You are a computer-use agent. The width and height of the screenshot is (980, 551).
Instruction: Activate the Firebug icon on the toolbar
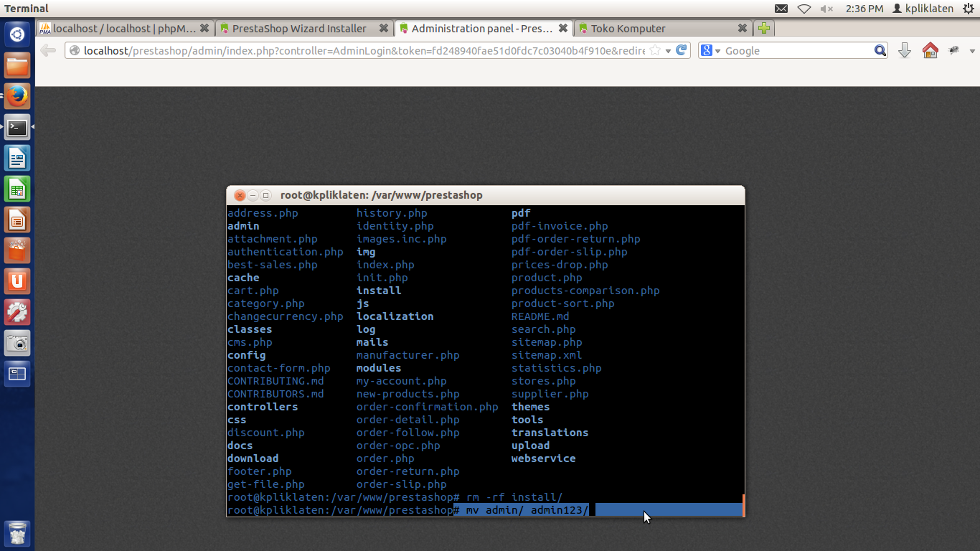pos(953,50)
